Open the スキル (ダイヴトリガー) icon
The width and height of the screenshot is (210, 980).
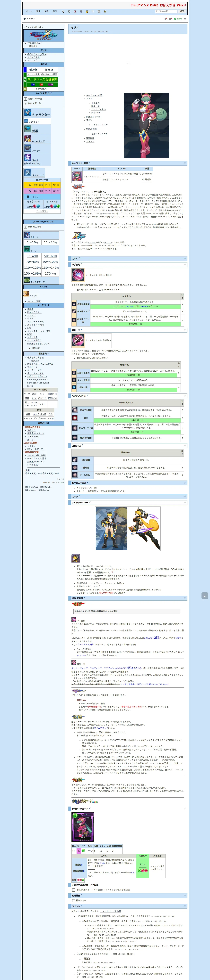click(27, 157)
